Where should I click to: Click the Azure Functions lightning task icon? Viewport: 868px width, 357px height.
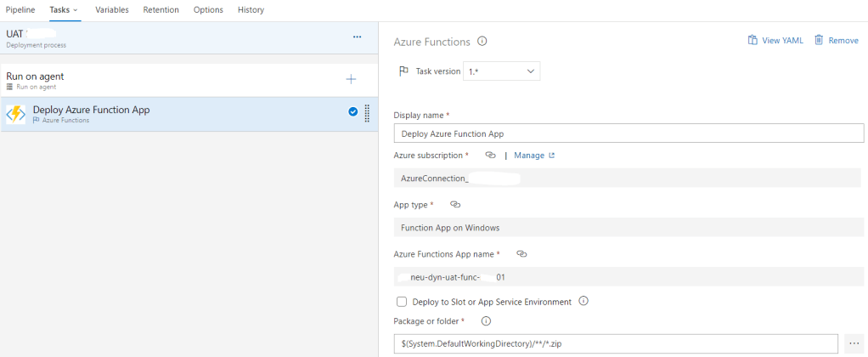(x=16, y=114)
